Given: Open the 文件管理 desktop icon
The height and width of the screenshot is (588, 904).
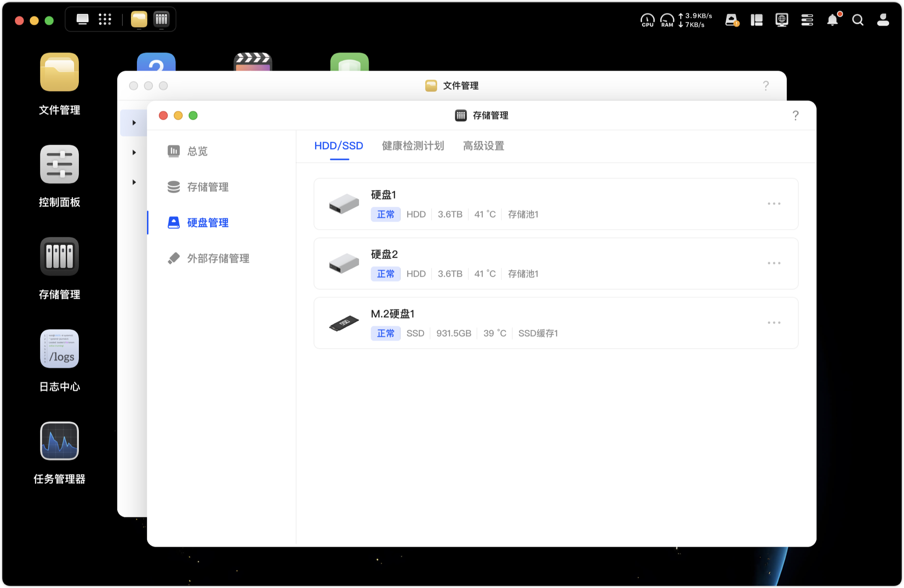Looking at the screenshot, I should pyautogui.click(x=59, y=72).
